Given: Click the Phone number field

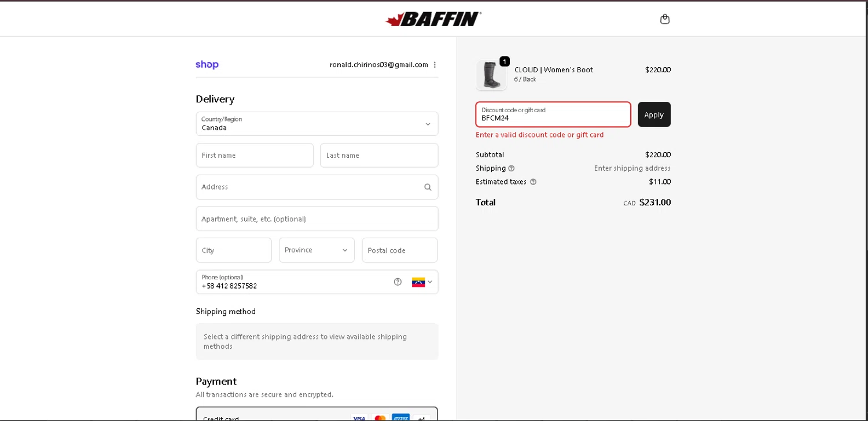Looking at the screenshot, I should point(317,282).
